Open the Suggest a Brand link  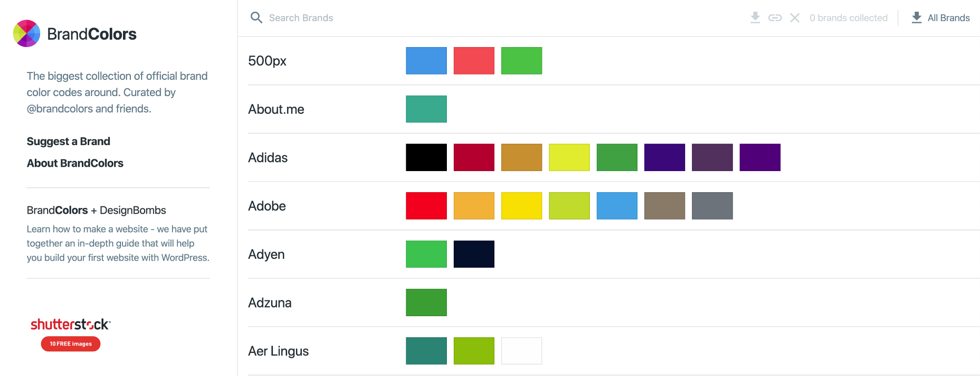[x=69, y=141]
